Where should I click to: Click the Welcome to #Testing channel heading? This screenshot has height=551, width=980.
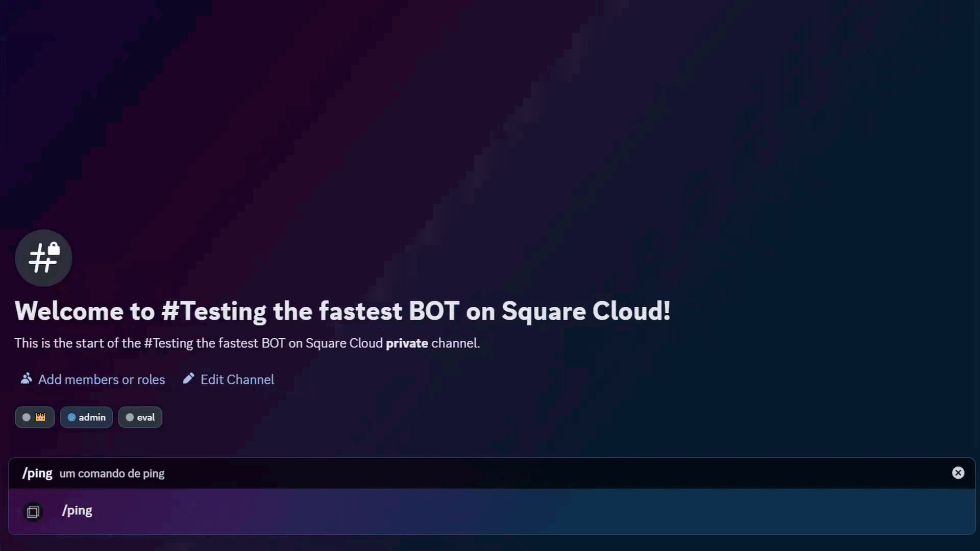click(x=342, y=311)
